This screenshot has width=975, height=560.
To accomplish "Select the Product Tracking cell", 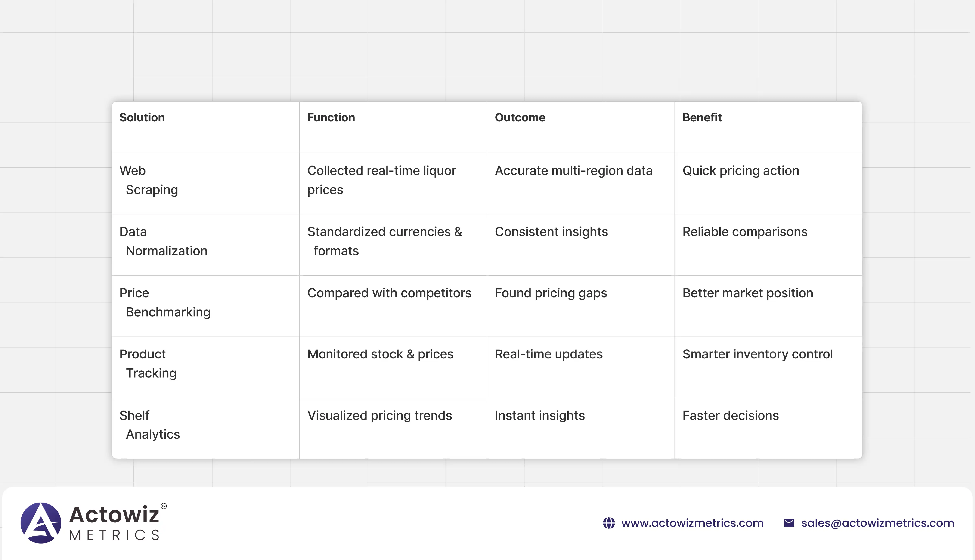I will point(148,364).
